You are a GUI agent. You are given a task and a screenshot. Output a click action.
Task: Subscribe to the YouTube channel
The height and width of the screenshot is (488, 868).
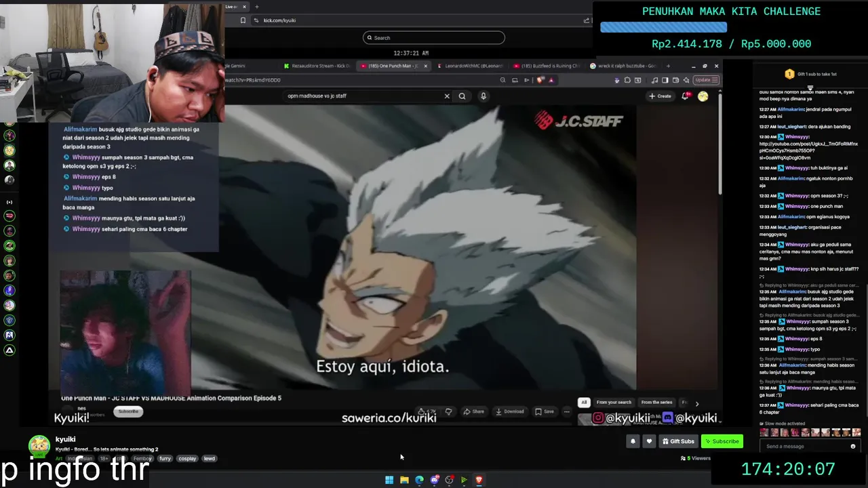[128, 411]
